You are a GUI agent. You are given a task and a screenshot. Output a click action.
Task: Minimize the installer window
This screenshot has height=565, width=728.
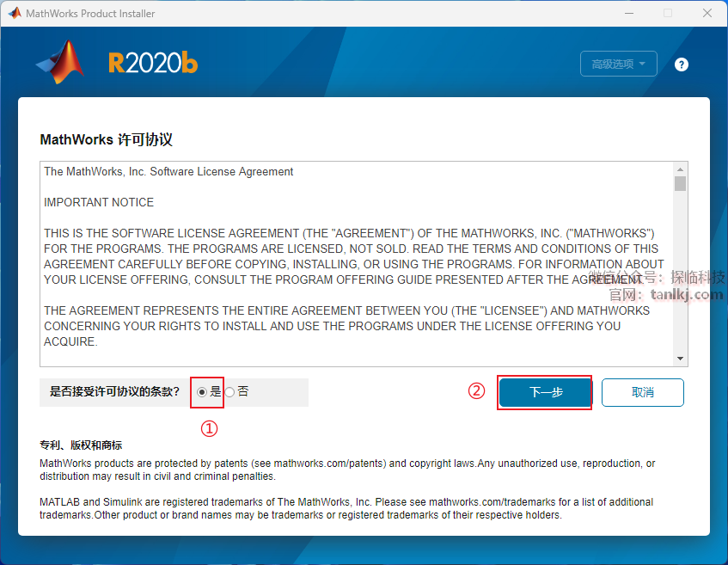[x=629, y=13]
